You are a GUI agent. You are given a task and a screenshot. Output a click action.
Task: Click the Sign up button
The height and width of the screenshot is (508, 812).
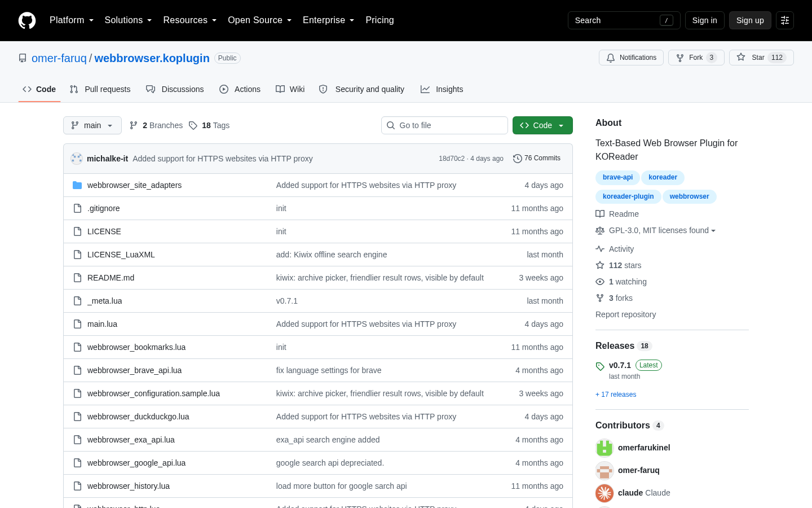pos(750,20)
